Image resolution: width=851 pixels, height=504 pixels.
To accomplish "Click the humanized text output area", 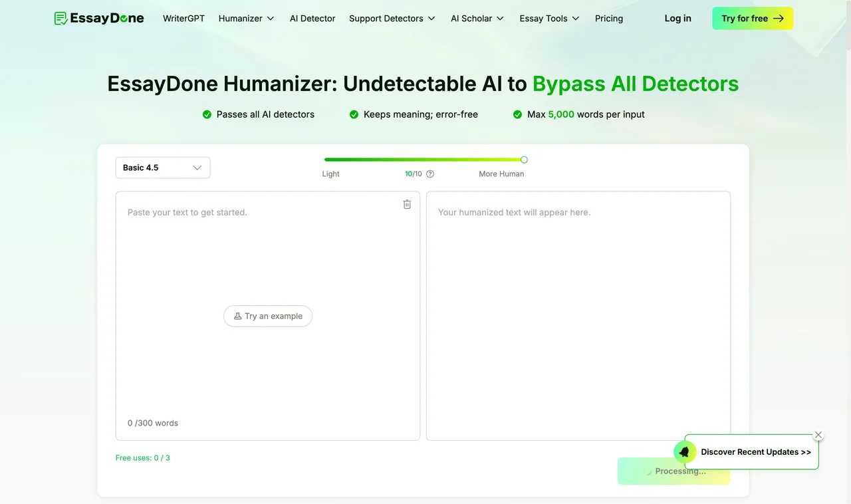I will 578,316.
